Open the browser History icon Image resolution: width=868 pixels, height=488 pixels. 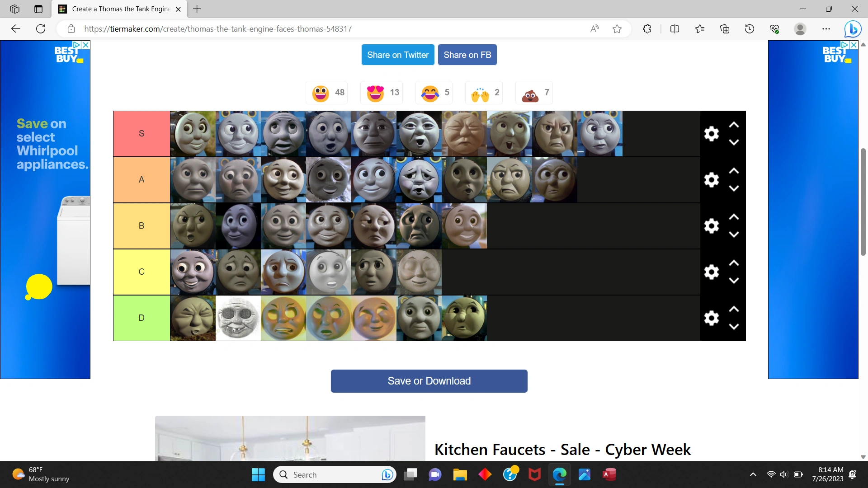749,28
